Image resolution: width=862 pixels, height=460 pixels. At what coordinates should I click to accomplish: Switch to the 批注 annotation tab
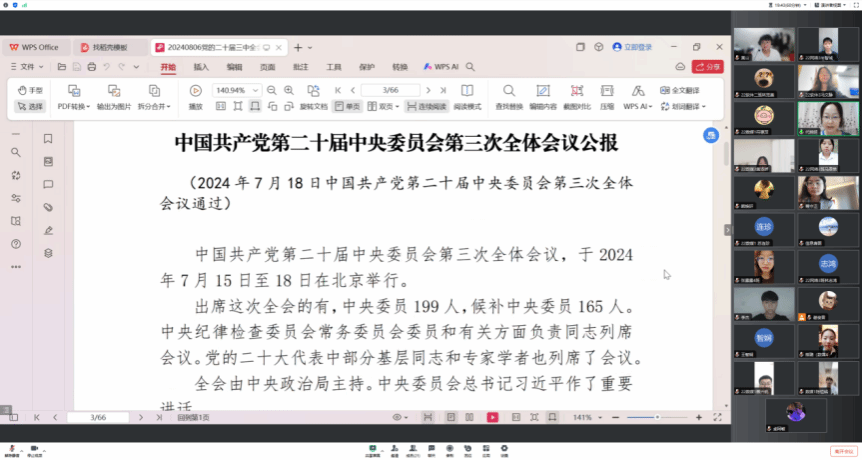pyautogui.click(x=300, y=67)
